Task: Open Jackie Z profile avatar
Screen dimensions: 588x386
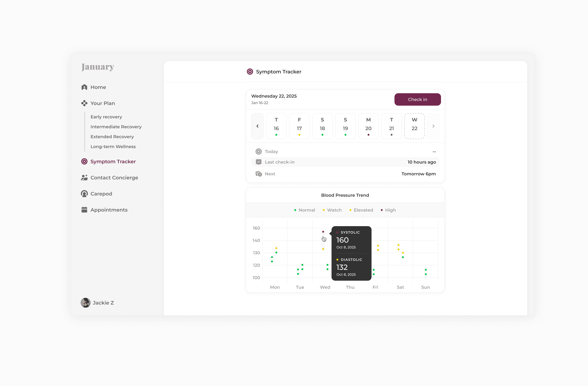Action: coord(85,303)
